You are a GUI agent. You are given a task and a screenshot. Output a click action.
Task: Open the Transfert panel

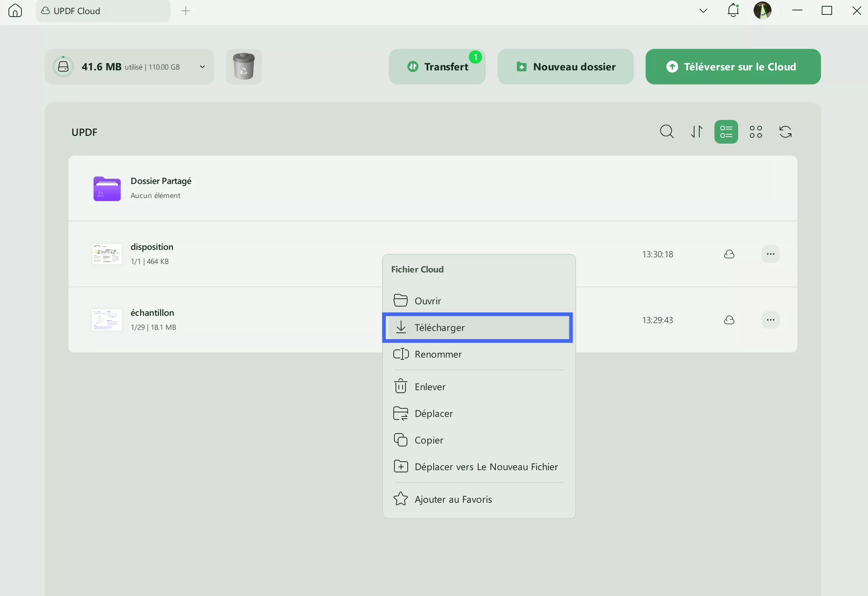click(x=437, y=67)
